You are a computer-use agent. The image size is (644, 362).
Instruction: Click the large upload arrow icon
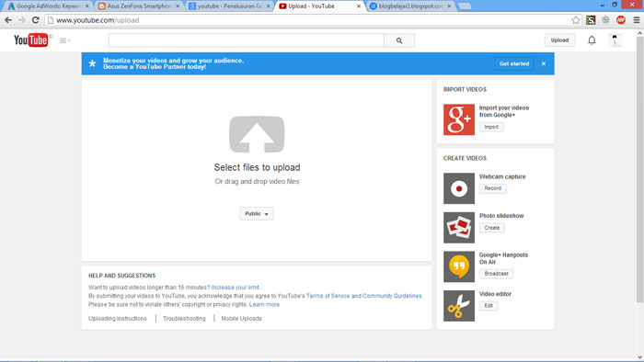257,134
